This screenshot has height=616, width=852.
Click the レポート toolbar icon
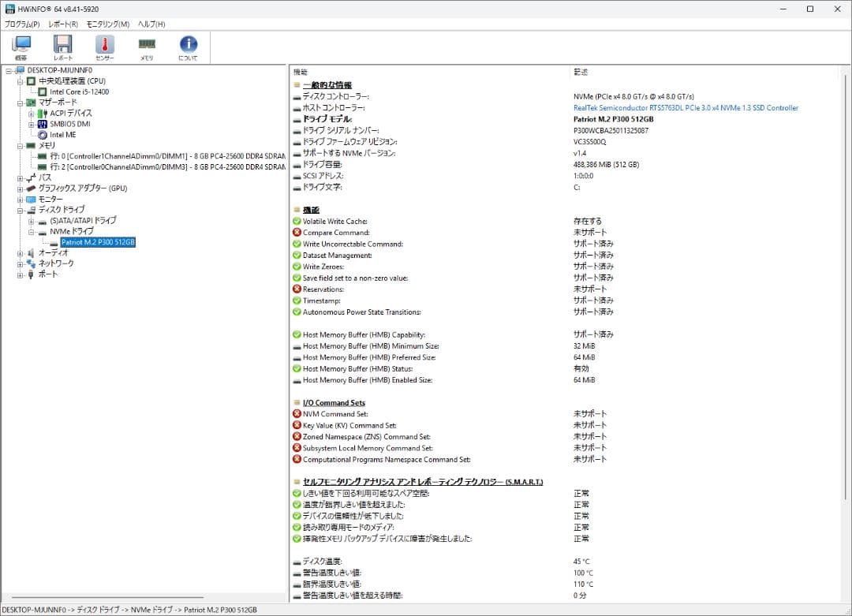63,46
